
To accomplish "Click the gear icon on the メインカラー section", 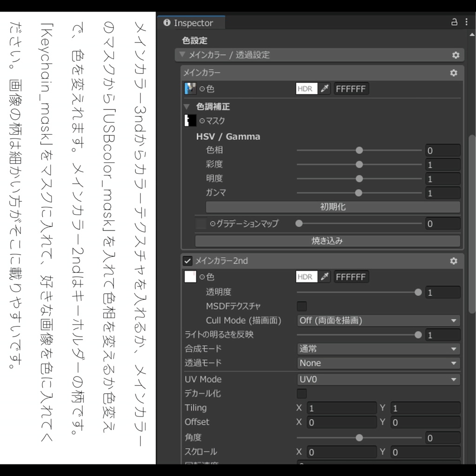I will (x=454, y=73).
